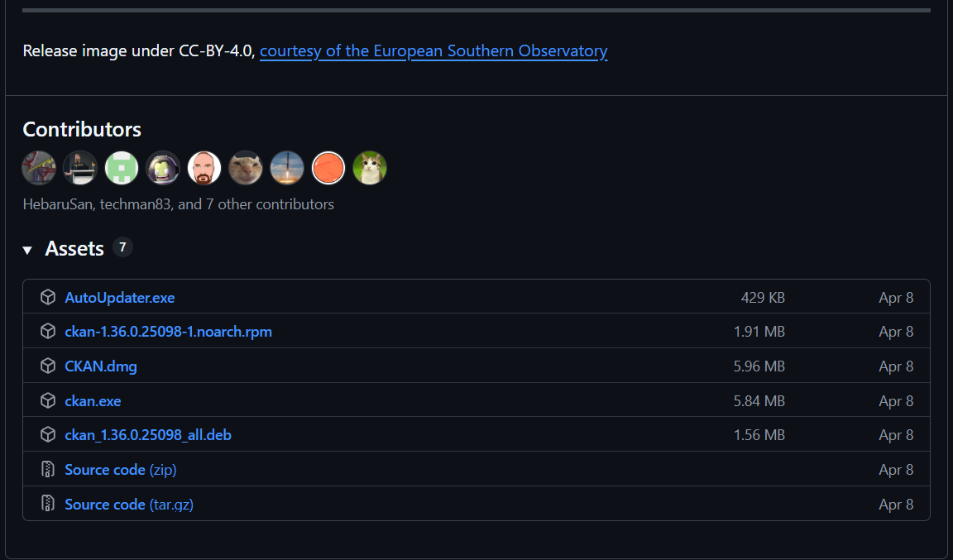The width and height of the screenshot is (953, 560).
Task: Click the Assets heading to toggle list
Action: click(x=74, y=248)
